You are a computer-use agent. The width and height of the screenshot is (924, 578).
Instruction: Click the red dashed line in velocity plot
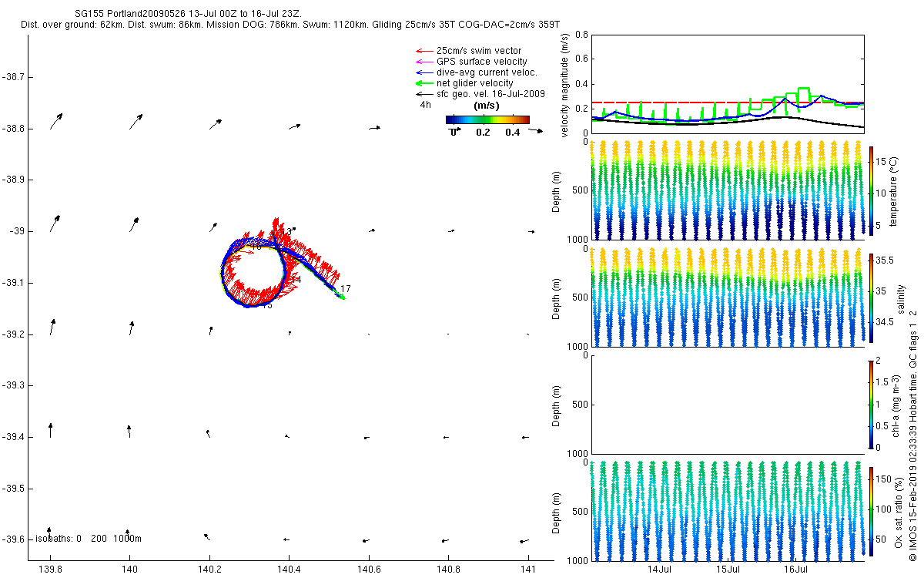(728, 102)
